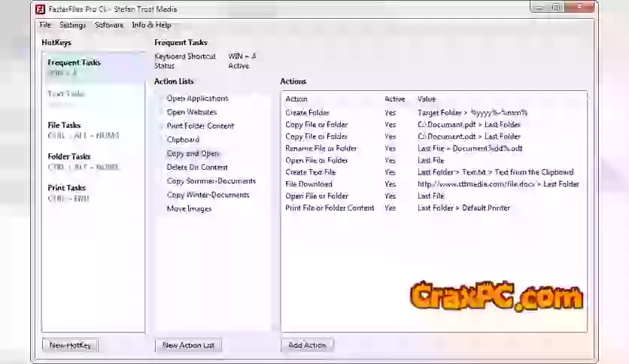Select the Open Applications action list
Screen dimensions: 629x364
197,99
